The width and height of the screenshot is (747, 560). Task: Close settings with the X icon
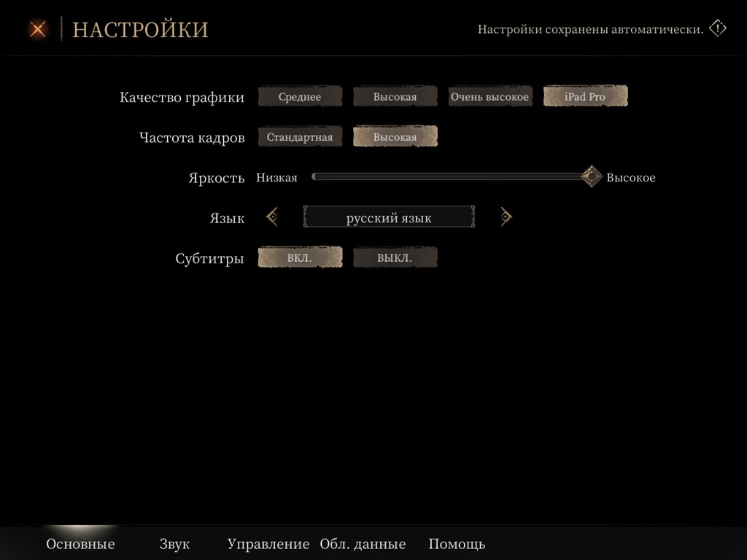(x=38, y=30)
